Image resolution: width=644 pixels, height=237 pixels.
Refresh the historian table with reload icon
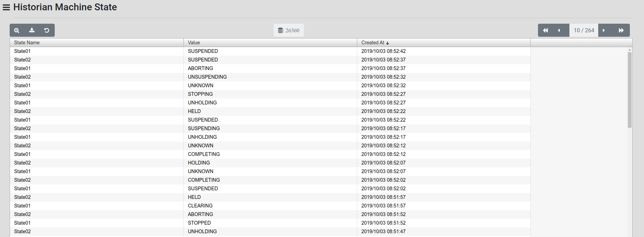click(x=47, y=30)
